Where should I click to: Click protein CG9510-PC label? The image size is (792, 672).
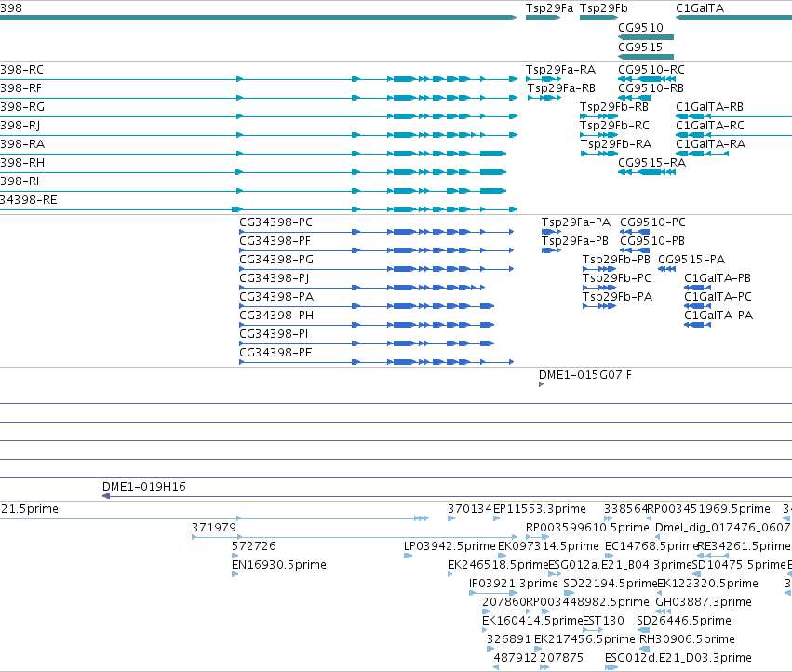[652, 222]
